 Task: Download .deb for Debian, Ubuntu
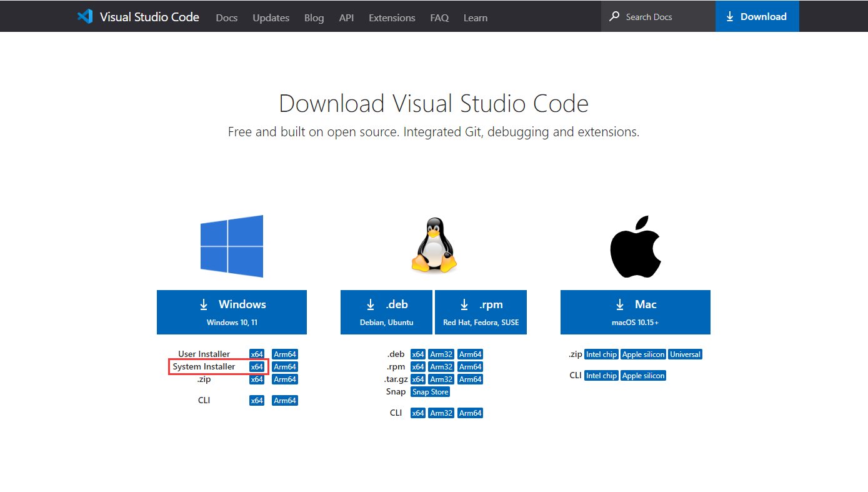tap(386, 312)
